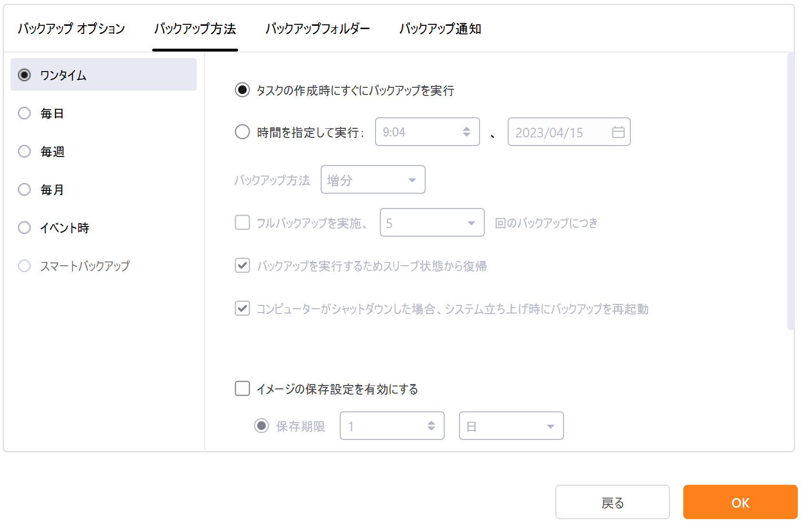Open the calendar icon in date field

click(618, 132)
